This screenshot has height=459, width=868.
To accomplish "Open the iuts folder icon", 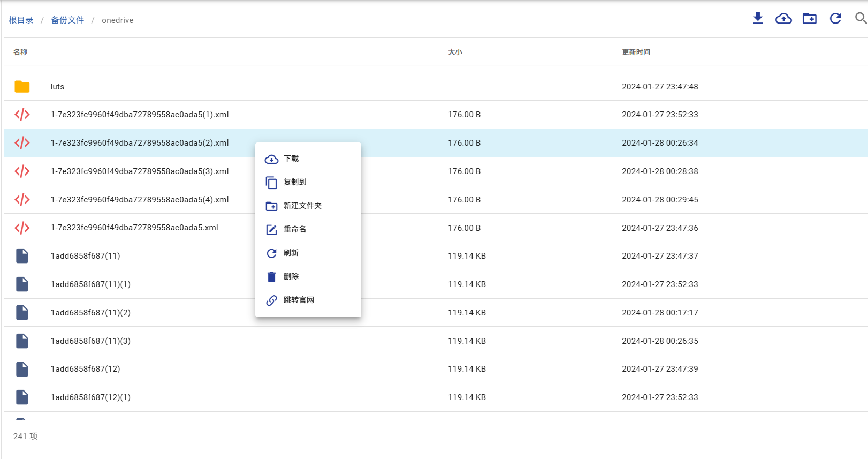I will coord(22,87).
